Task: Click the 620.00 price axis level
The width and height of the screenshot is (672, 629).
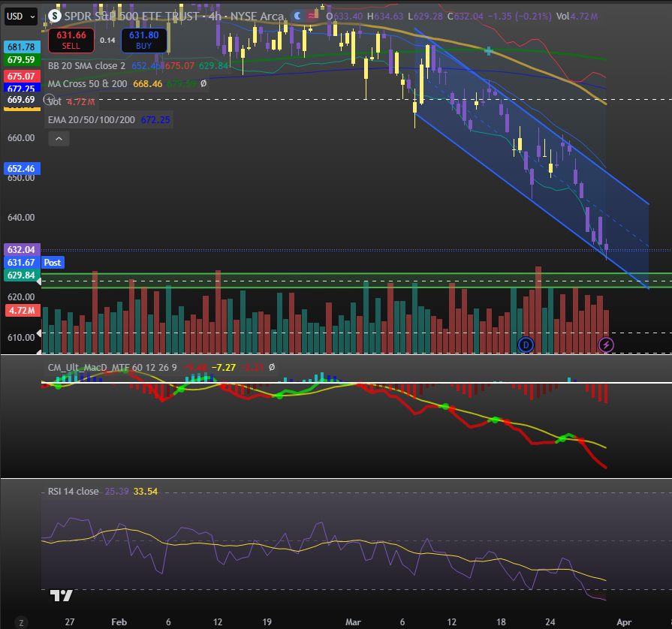Action: (x=21, y=297)
